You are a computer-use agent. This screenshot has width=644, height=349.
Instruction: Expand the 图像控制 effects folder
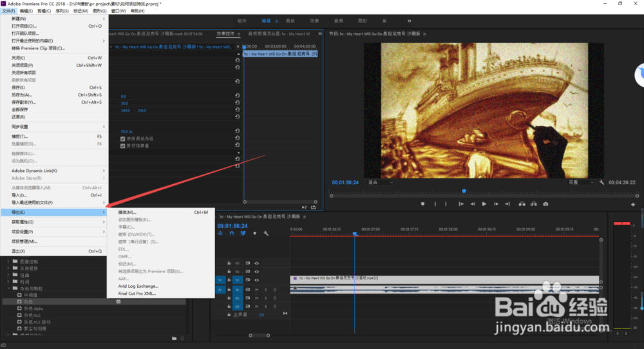8,261
